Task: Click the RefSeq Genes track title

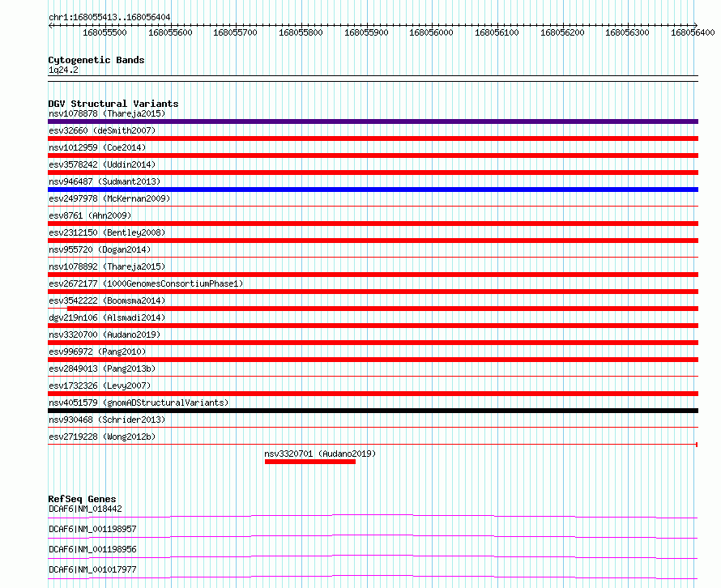Action: click(x=82, y=499)
